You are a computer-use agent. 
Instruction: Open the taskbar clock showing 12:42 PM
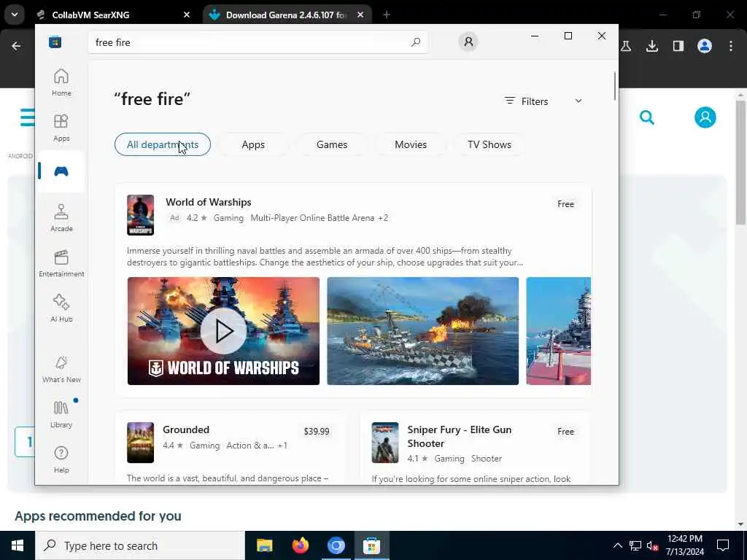(684, 545)
